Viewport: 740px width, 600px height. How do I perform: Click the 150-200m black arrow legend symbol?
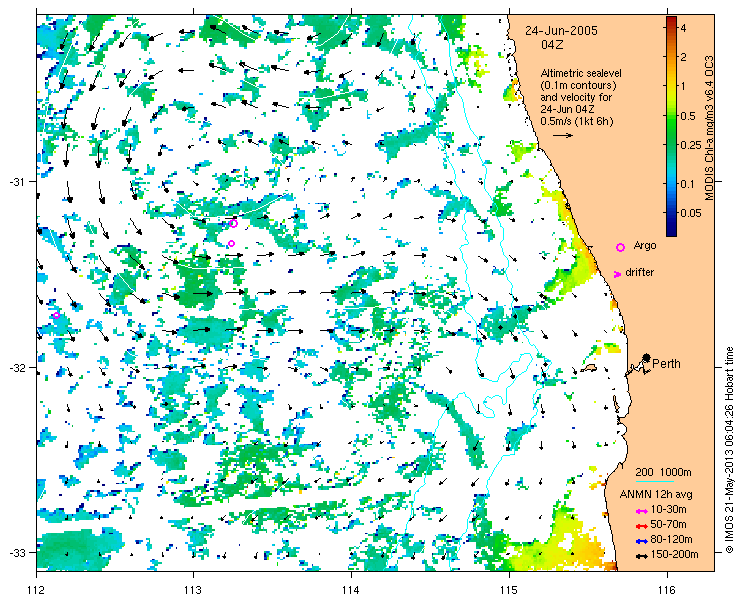coord(641,556)
